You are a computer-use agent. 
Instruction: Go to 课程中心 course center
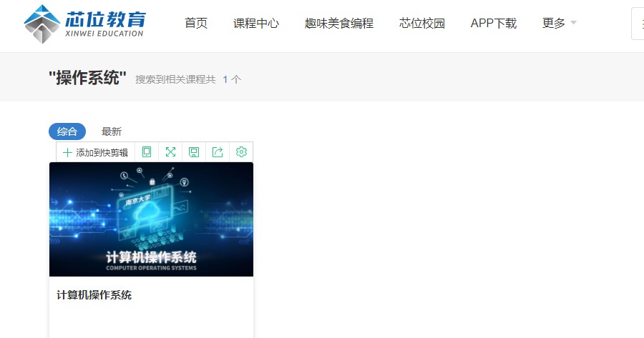(x=256, y=23)
